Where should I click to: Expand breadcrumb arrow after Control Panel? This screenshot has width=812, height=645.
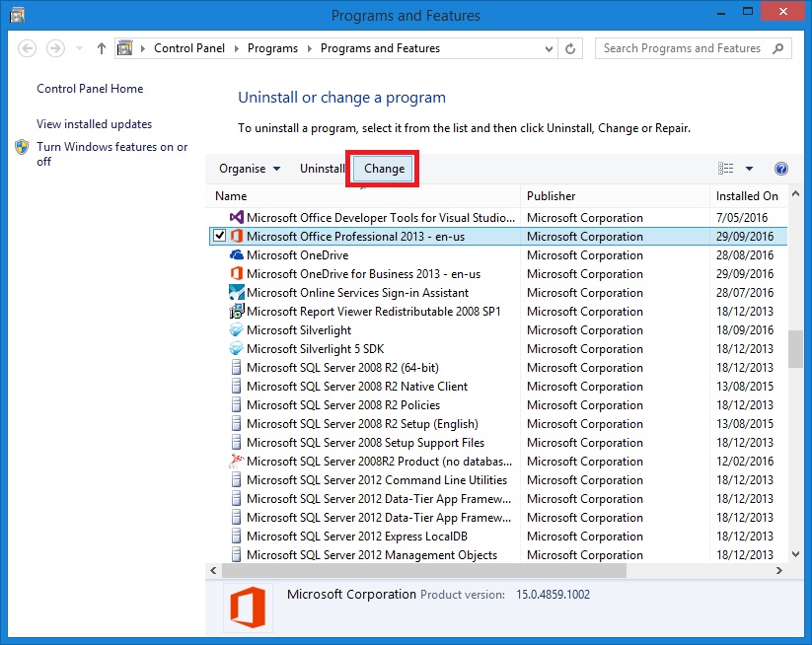[x=236, y=48]
